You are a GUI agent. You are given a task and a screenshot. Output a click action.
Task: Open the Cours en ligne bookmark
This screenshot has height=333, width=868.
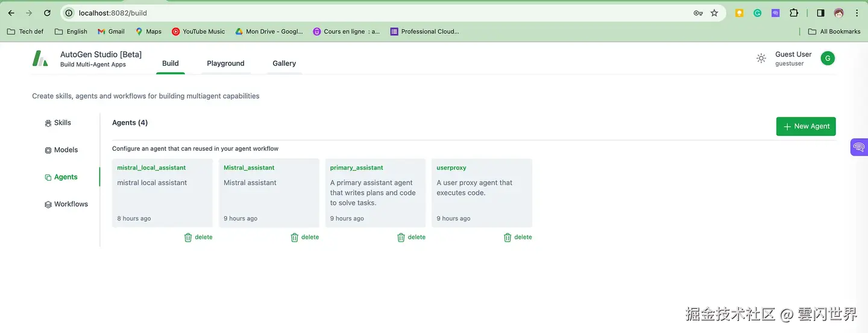pyautogui.click(x=347, y=31)
